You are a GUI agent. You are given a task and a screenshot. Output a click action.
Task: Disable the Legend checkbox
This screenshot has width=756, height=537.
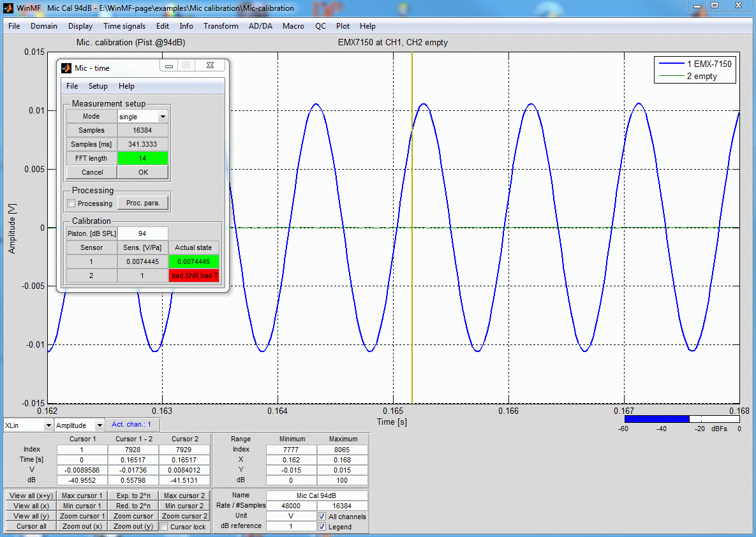tap(322, 527)
